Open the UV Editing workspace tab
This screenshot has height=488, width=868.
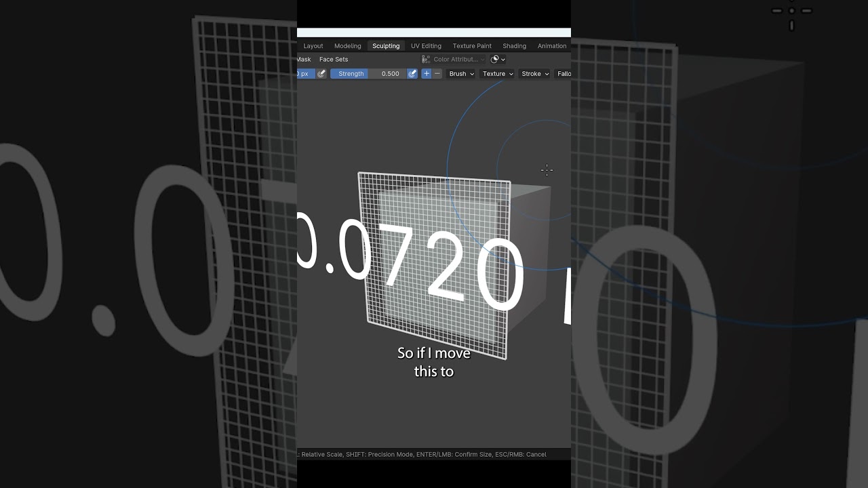[x=426, y=46]
